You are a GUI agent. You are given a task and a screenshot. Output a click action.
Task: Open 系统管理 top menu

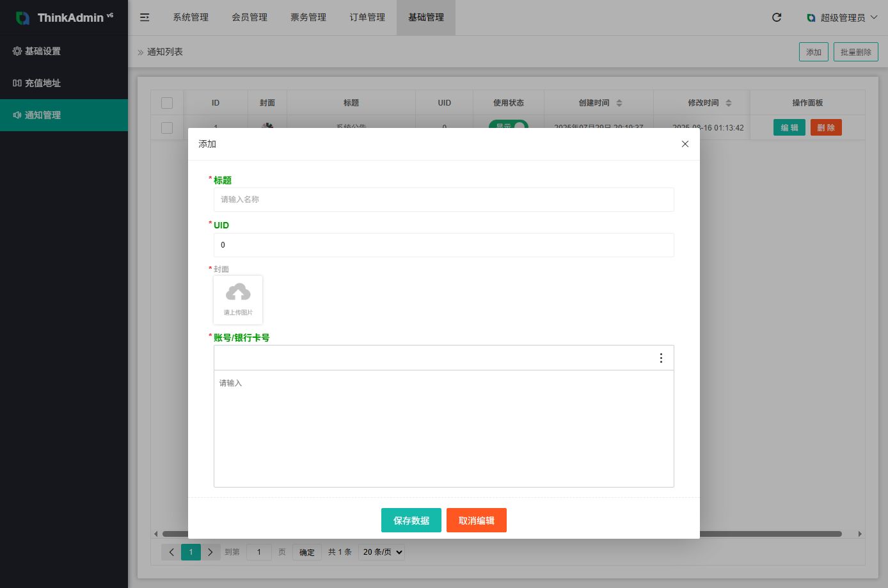191,17
